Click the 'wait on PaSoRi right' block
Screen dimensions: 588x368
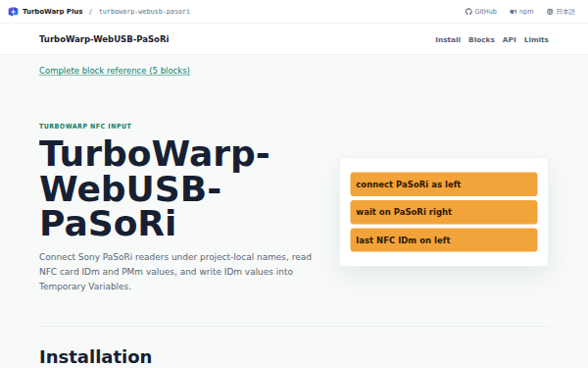pos(444,212)
